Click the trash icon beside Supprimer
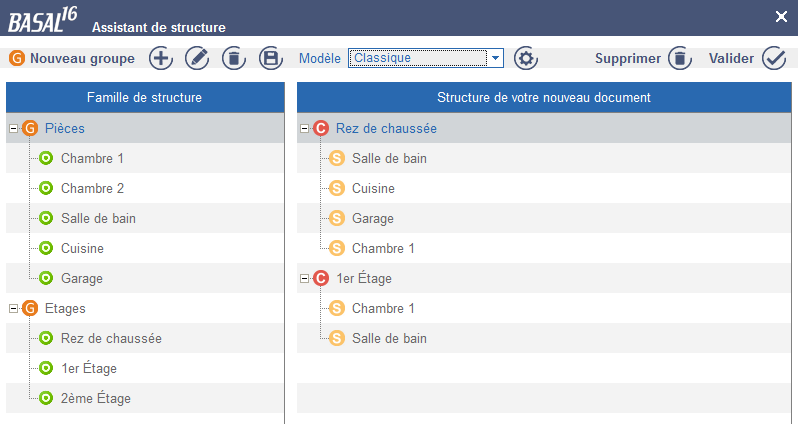The image size is (798, 424). (679, 58)
